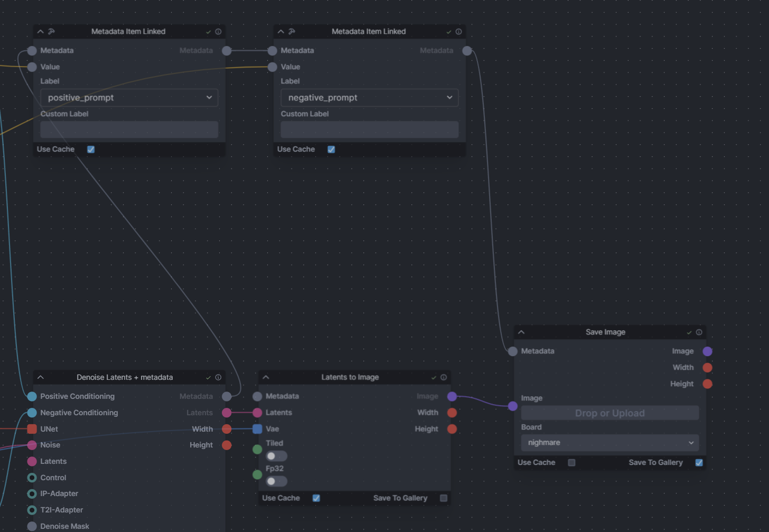Click the Metadata input handle of the negative_prompt node
769x532 pixels.
click(273, 51)
